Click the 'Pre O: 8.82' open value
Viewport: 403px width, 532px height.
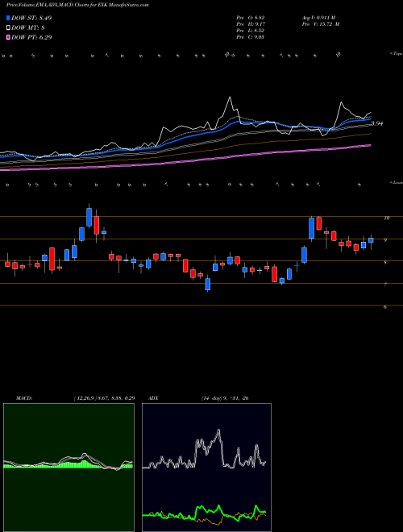[251, 18]
